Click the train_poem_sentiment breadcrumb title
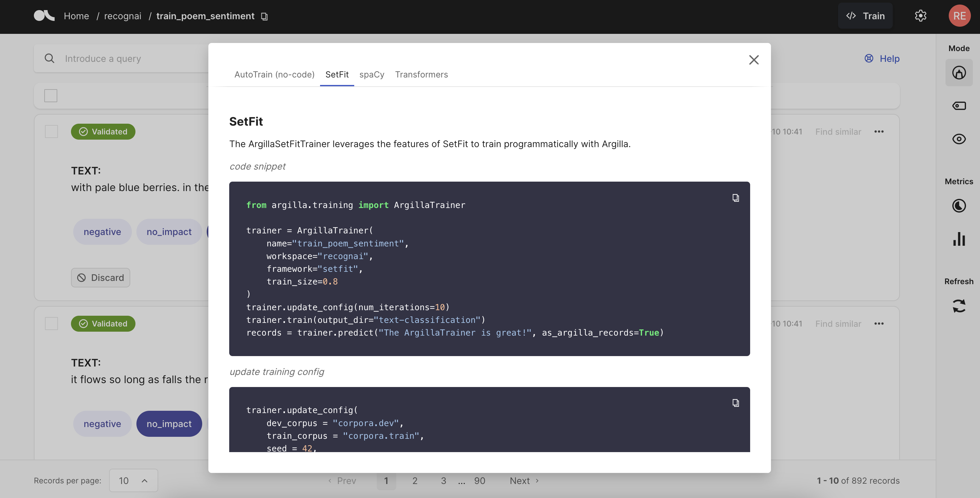 coord(205,16)
